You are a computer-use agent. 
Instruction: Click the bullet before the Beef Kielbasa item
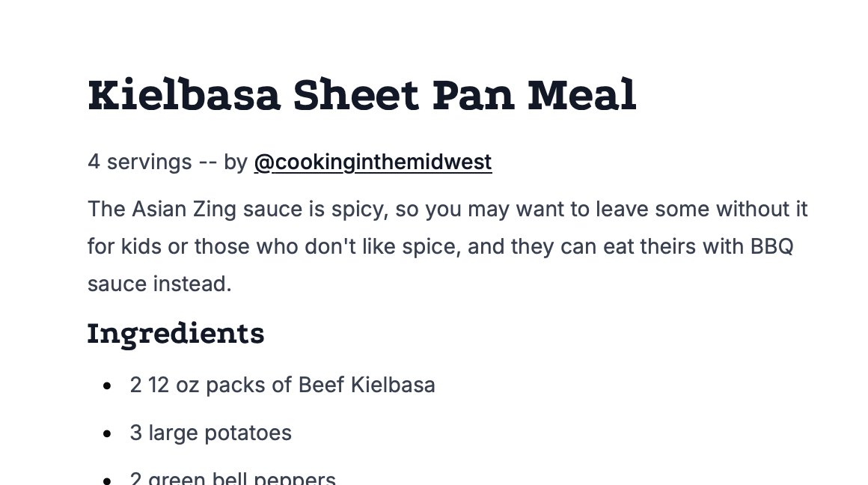[109, 385]
